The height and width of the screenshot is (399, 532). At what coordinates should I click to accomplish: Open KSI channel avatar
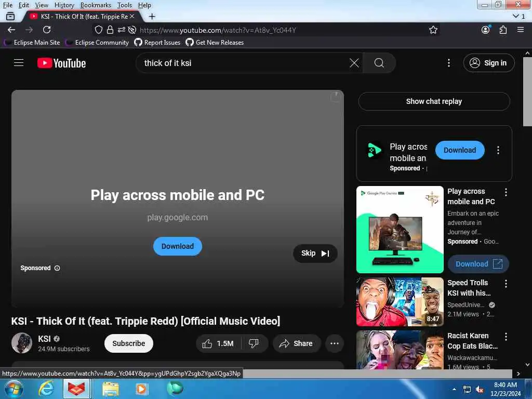click(x=22, y=343)
